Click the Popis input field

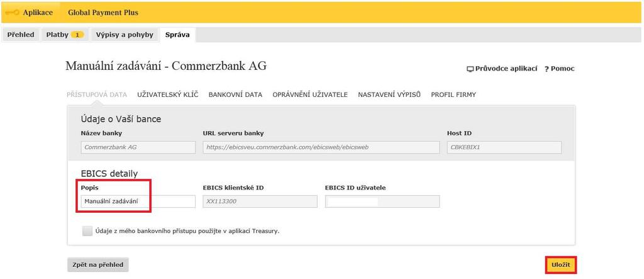pos(138,202)
